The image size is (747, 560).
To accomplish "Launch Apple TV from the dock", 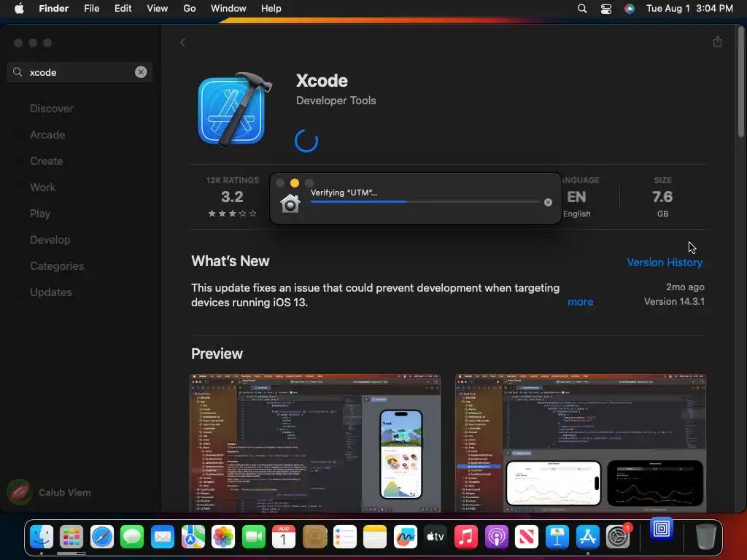I will (x=436, y=537).
